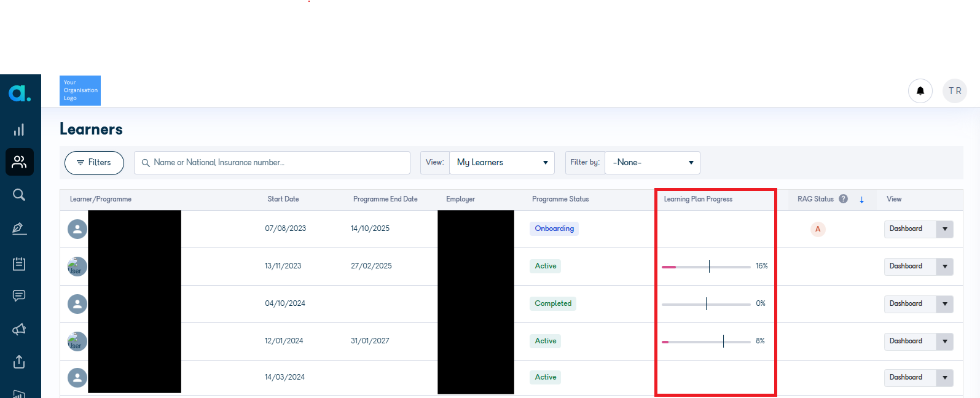Click the 0% learning plan progress bar
The width and height of the screenshot is (980, 398).
click(x=706, y=304)
